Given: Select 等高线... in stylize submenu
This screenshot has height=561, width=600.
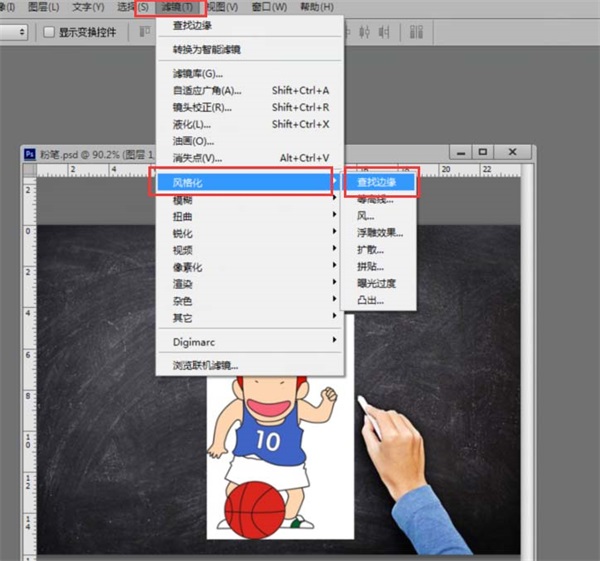Looking at the screenshot, I should (x=378, y=199).
